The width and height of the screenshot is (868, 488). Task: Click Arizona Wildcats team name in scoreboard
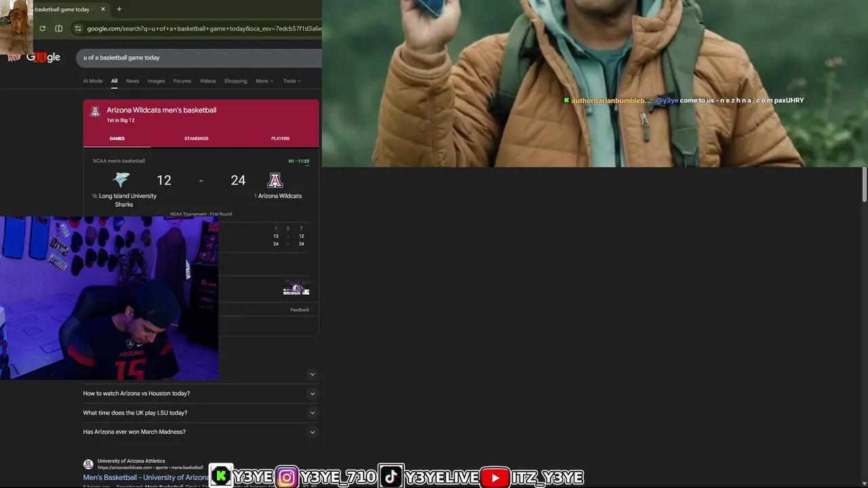pos(280,196)
